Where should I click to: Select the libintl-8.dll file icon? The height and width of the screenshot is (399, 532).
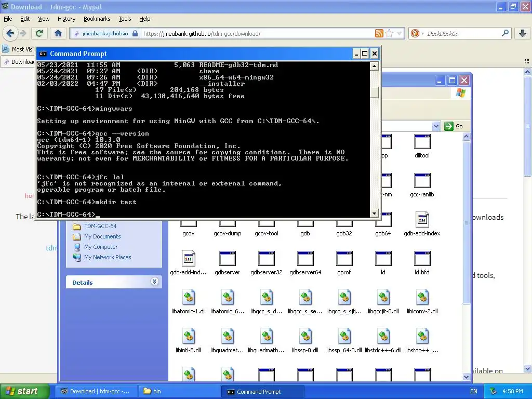click(x=188, y=337)
